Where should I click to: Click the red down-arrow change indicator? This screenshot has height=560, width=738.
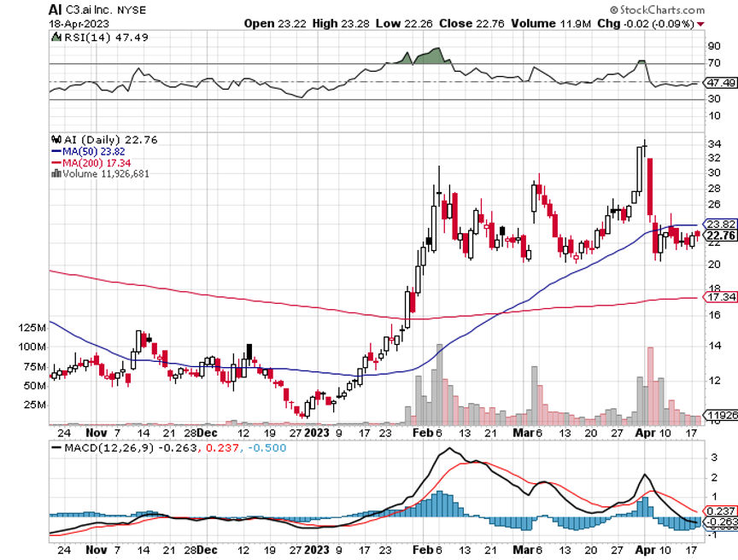[x=700, y=24]
